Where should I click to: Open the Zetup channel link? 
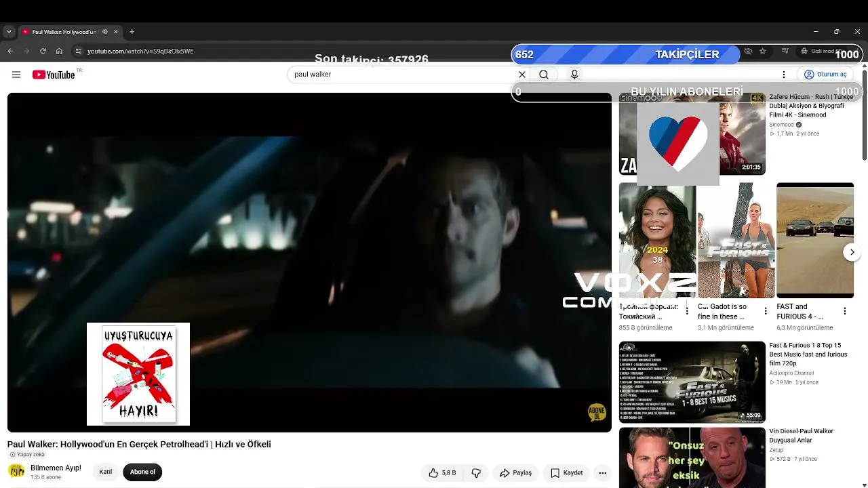point(776,450)
